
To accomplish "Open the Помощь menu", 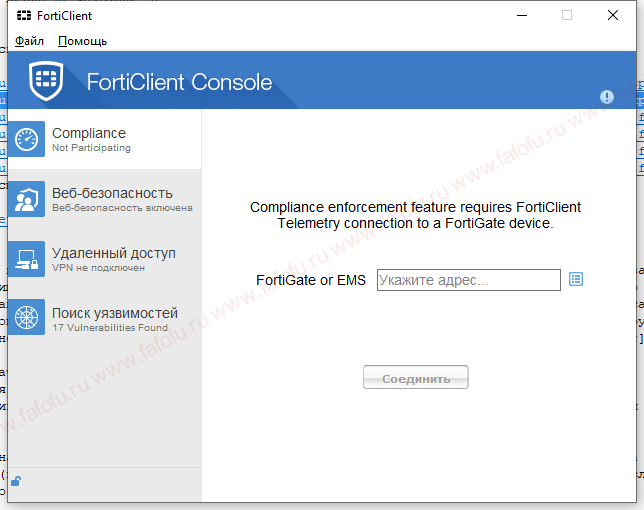I will (83, 41).
